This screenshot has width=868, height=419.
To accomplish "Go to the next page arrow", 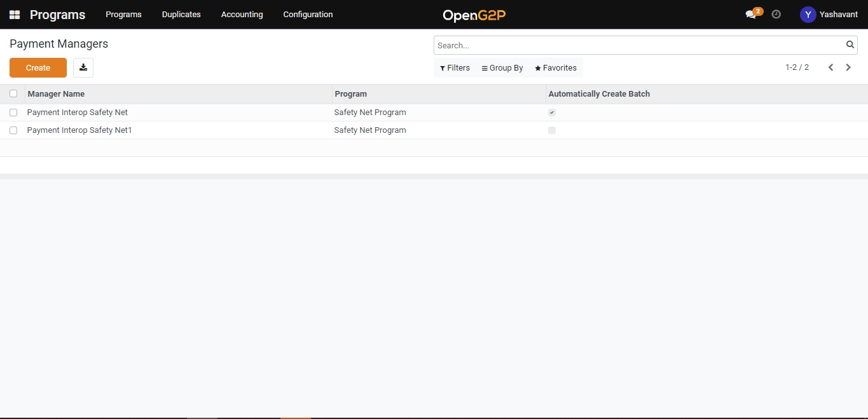I will click(848, 67).
